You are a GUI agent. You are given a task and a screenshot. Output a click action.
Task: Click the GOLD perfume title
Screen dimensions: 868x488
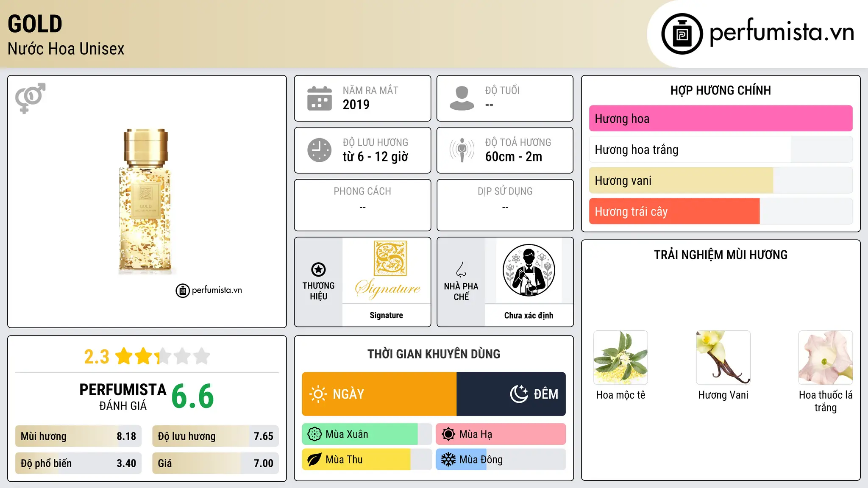pyautogui.click(x=35, y=24)
